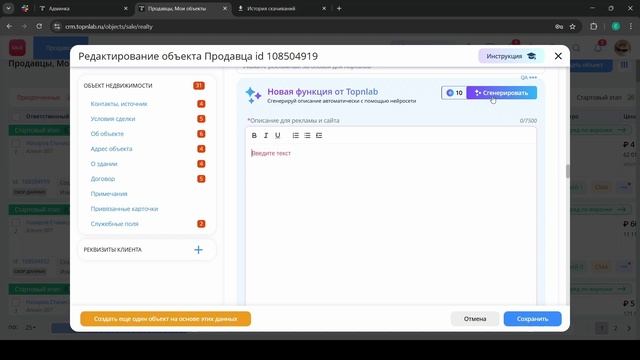Screen dimensions: 640x360
Task: Open the Примечания section
Action: tap(109, 194)
